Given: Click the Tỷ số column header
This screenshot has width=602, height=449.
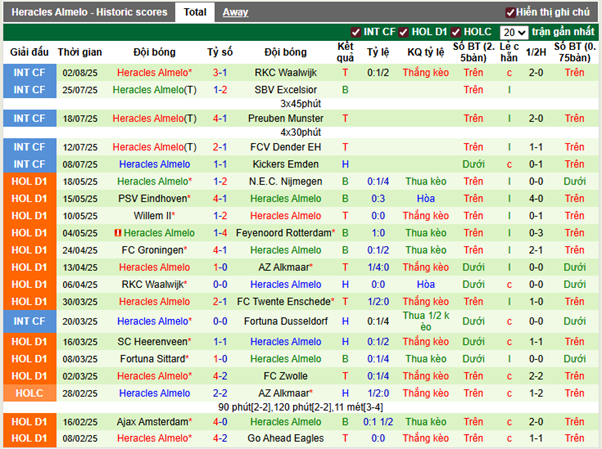Looking at the screenshot, I should tap(220, 52).
